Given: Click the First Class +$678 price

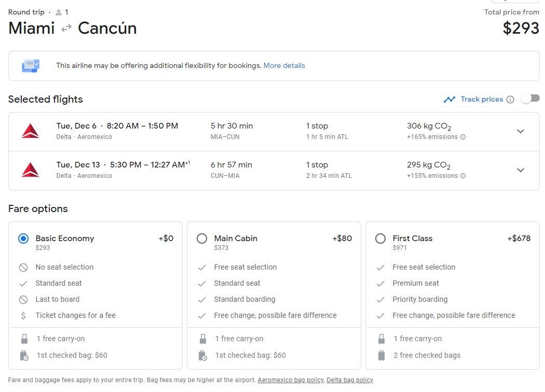Looking at the screenshot, I should pyautogui.click(x=519, y=239).
